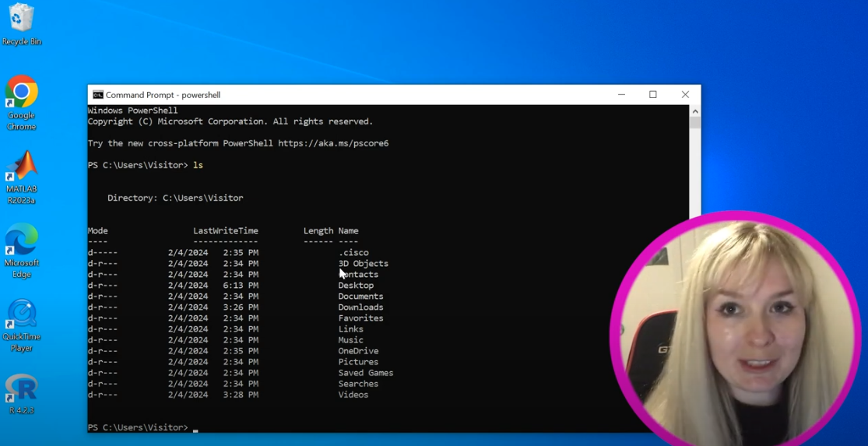The image size is (868, 446).
Task: Click the 'Music' directory name
Action: [x=351, y=340]
